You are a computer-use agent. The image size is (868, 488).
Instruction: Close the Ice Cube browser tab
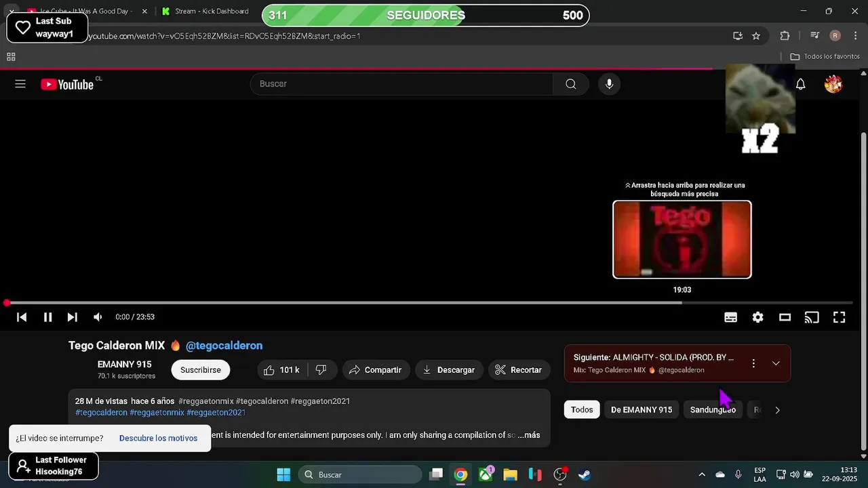click(144, 12)
